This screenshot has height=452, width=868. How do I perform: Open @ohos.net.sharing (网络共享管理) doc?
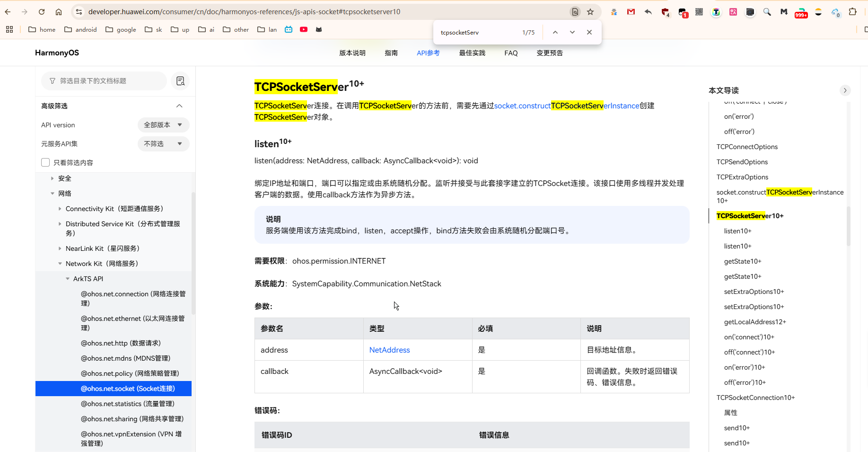pos(132,419)
